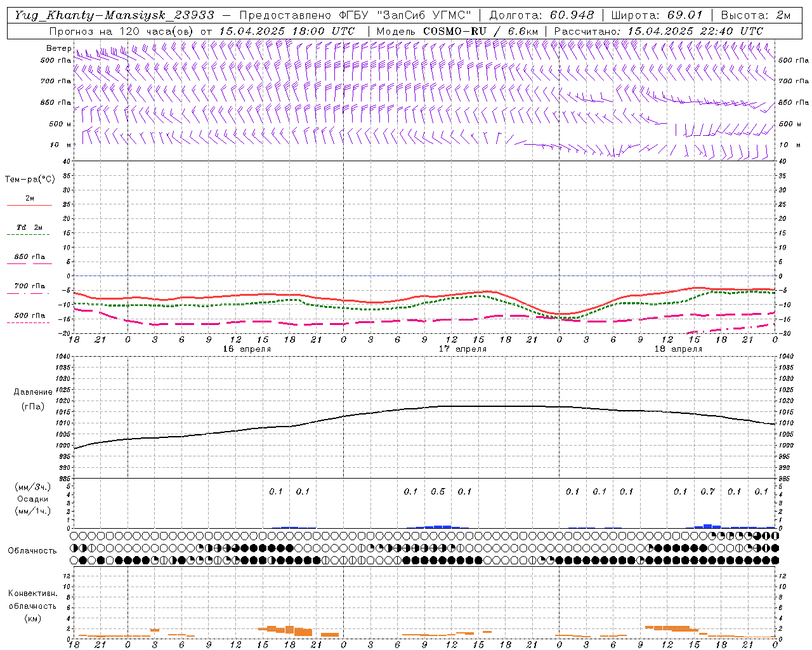
Task: Click the 'Ветер' wind panel label
Action: 59,48
